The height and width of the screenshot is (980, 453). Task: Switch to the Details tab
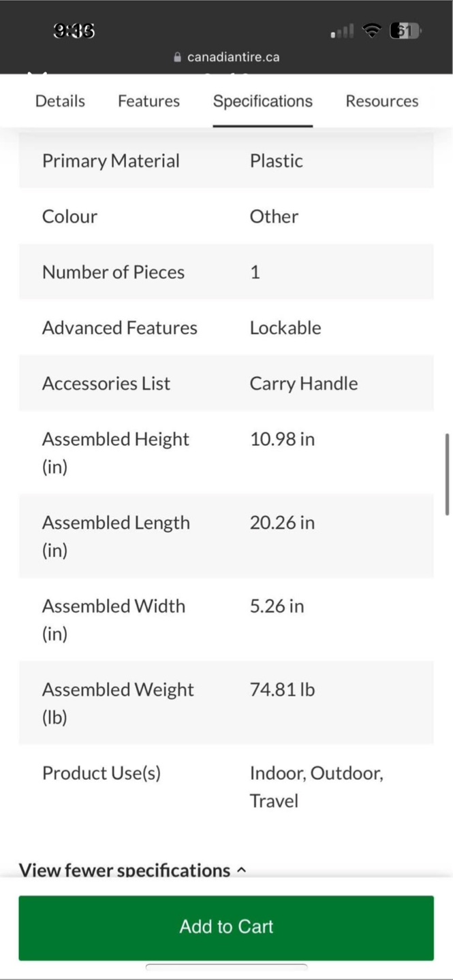pyautogui.click(x=60, y=101)
